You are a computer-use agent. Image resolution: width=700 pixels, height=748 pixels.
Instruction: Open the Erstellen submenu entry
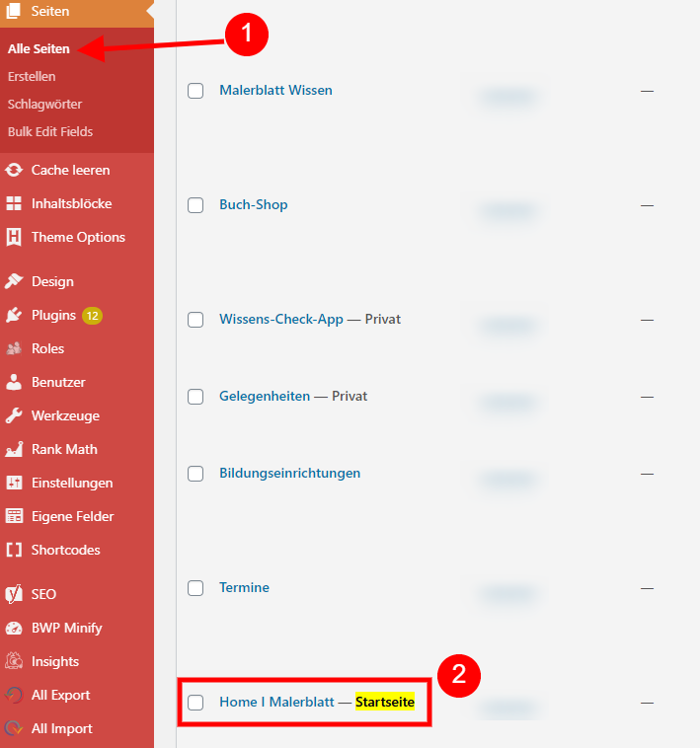(32, 76)
